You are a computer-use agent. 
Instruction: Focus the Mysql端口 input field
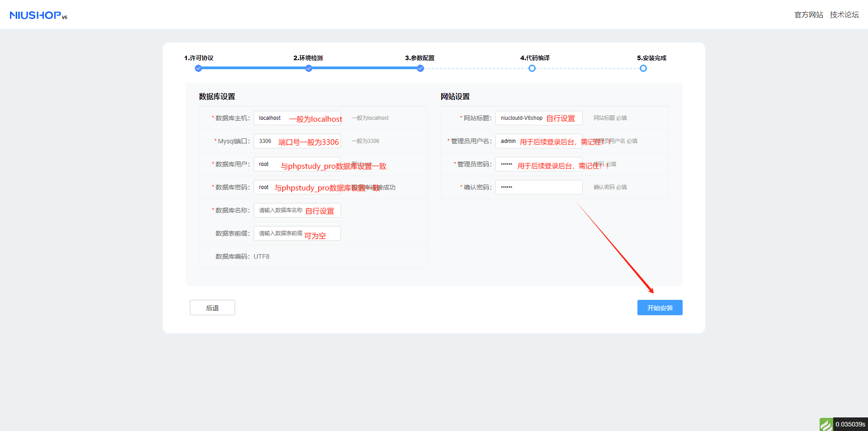(297, 141)
